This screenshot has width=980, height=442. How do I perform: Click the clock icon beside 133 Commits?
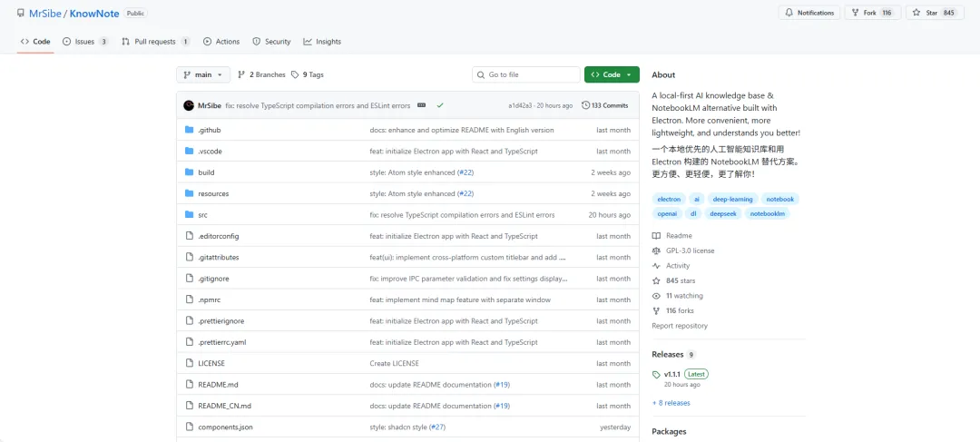[585, 105]
